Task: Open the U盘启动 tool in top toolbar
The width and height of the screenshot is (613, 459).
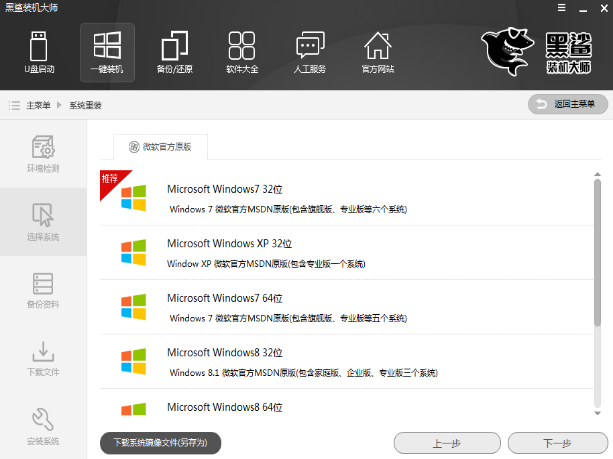Action: pos(39,52)
